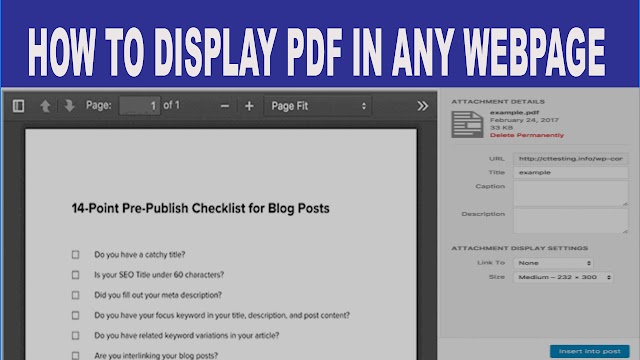
Task: Check the 'catchy title' checkbox
Action: pyautogui.click(x=76, y=255)
